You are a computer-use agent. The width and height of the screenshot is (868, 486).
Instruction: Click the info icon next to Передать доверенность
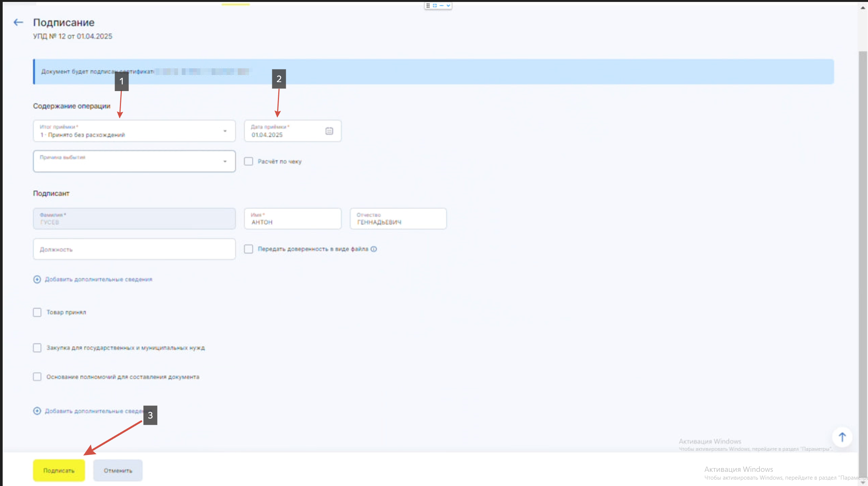[x=373, y=249]
